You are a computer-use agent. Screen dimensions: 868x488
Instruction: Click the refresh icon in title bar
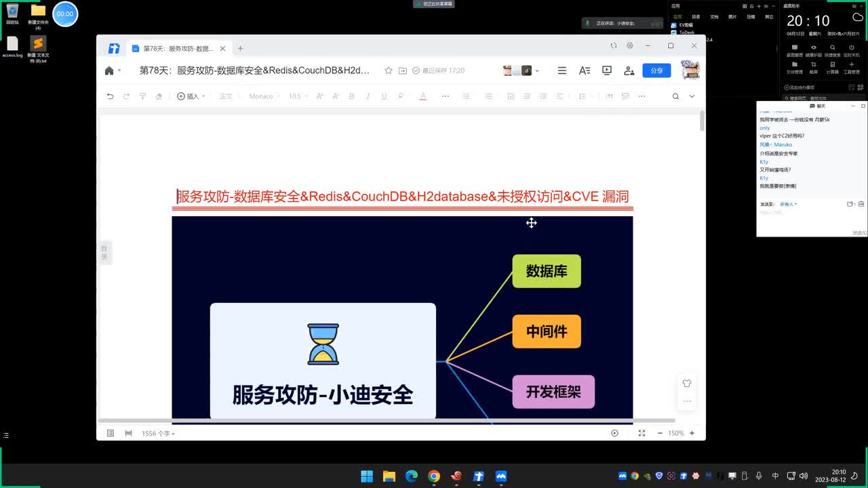click(614, 45)
